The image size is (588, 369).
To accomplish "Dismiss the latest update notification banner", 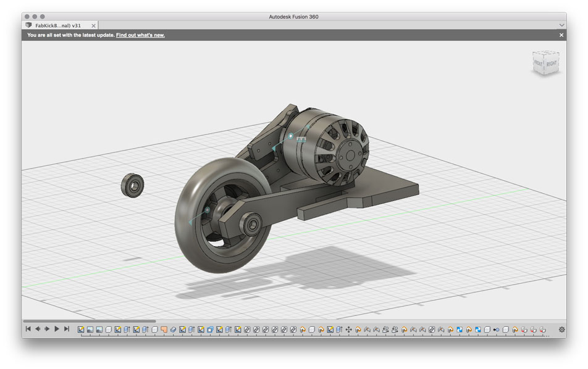I will pos(561,35).
